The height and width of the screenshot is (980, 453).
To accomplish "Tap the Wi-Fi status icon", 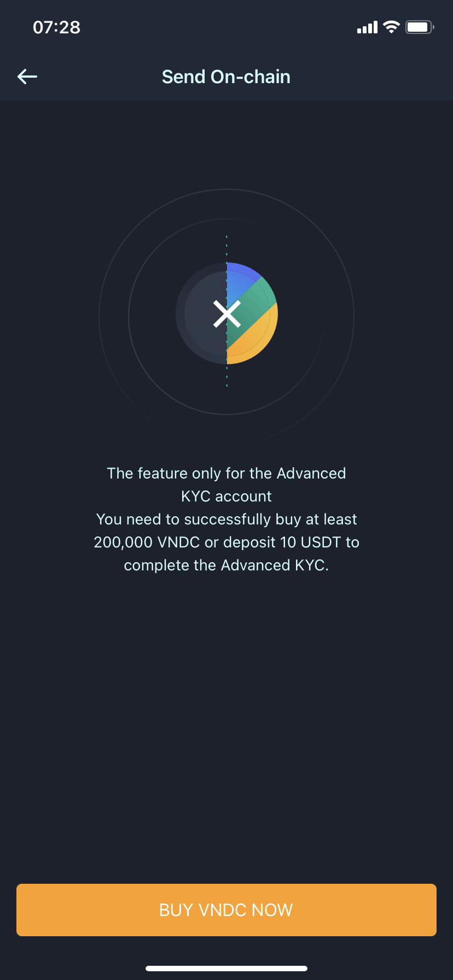I will tap(391, 27).
